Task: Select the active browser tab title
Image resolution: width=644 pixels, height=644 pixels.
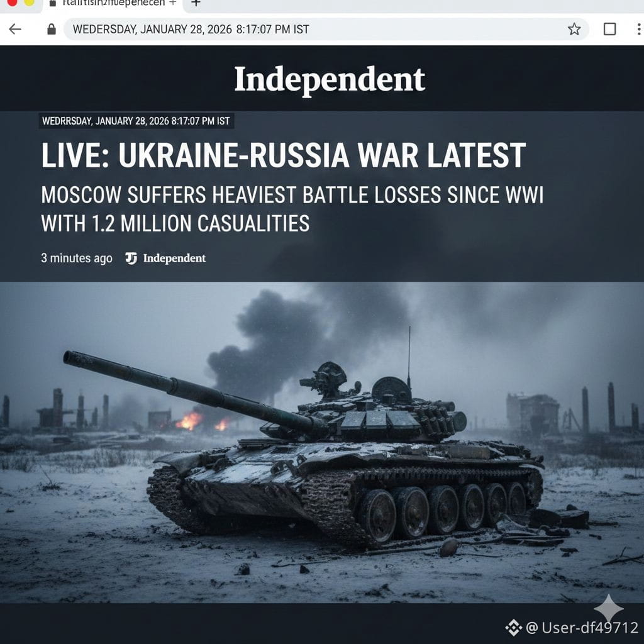Action: pos(113,3)
